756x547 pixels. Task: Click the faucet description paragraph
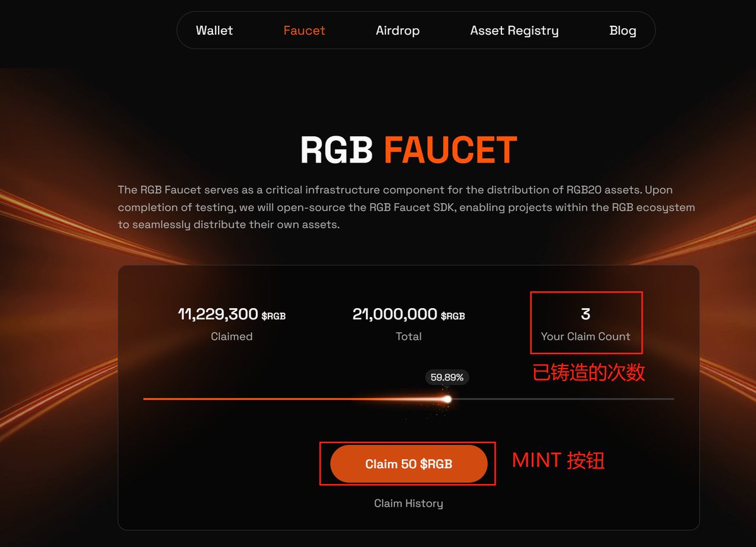[x=406, y=207]
